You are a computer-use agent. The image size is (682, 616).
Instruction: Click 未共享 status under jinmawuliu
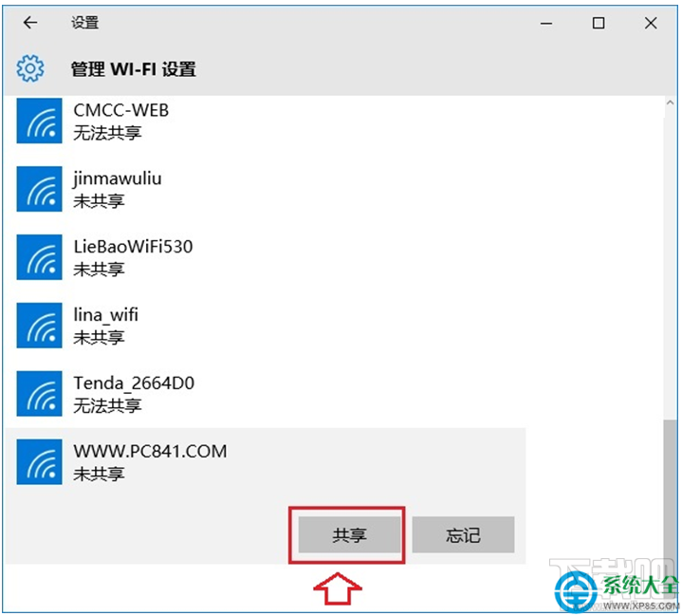point(99,201)
